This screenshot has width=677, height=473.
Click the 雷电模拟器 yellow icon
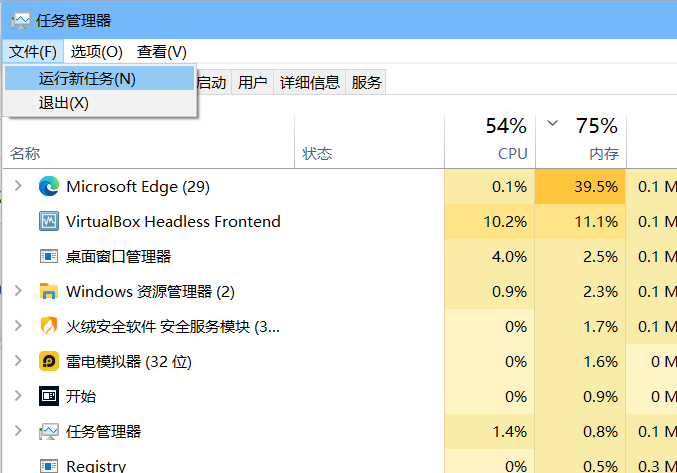(49, 361)
